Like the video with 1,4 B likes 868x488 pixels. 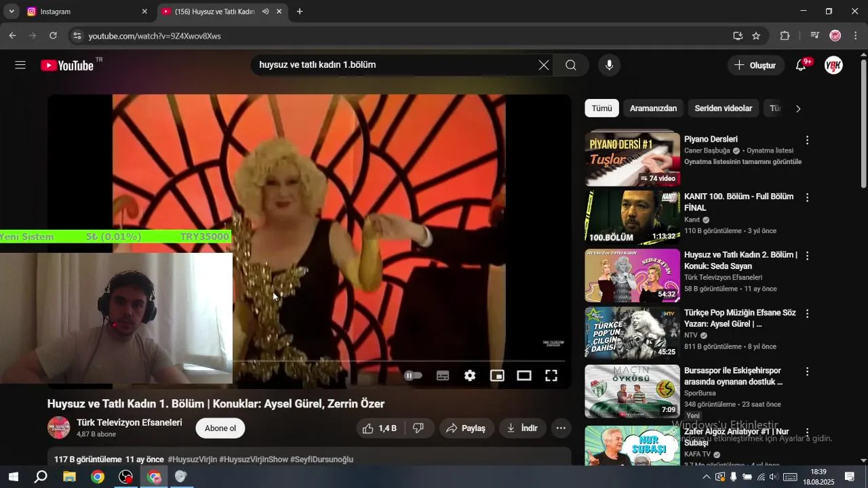pos(380,428)
